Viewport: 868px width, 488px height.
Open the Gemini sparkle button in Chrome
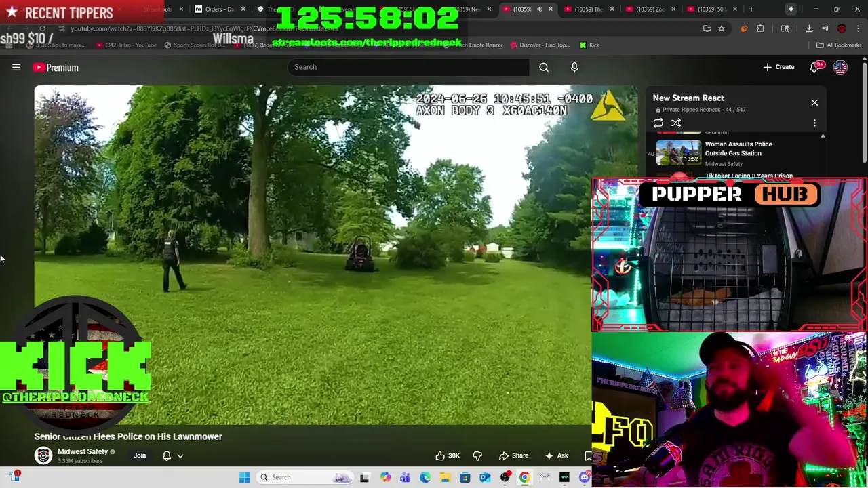tap(791, 9)
